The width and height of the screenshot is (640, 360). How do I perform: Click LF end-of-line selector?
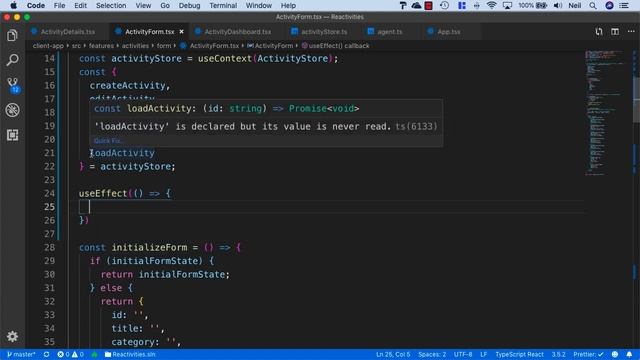coord(484,354)
